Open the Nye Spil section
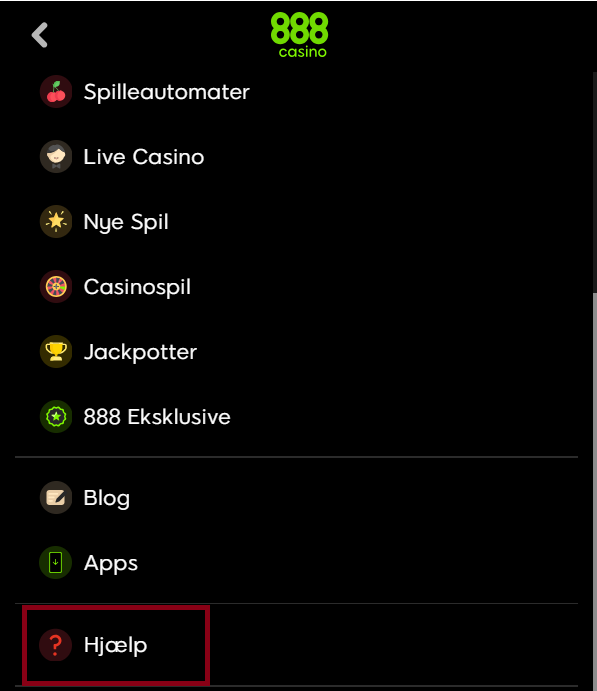 tap(126, 222)
